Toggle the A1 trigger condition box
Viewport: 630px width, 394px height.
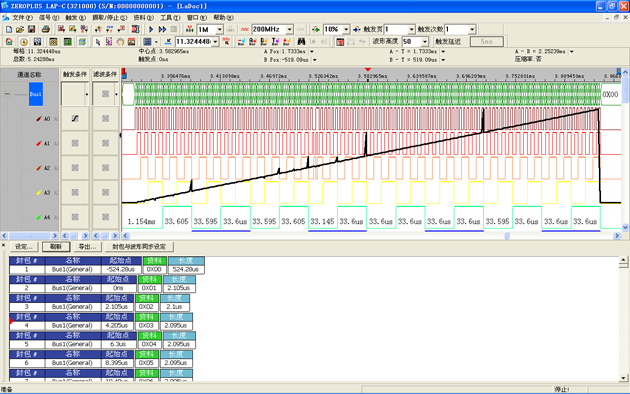coord(75,143)
